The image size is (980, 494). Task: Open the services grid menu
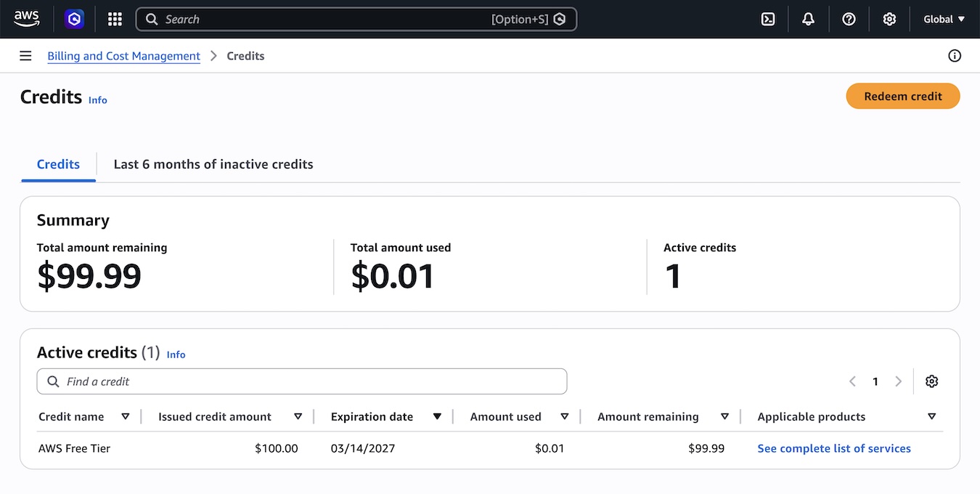point(115,20)
